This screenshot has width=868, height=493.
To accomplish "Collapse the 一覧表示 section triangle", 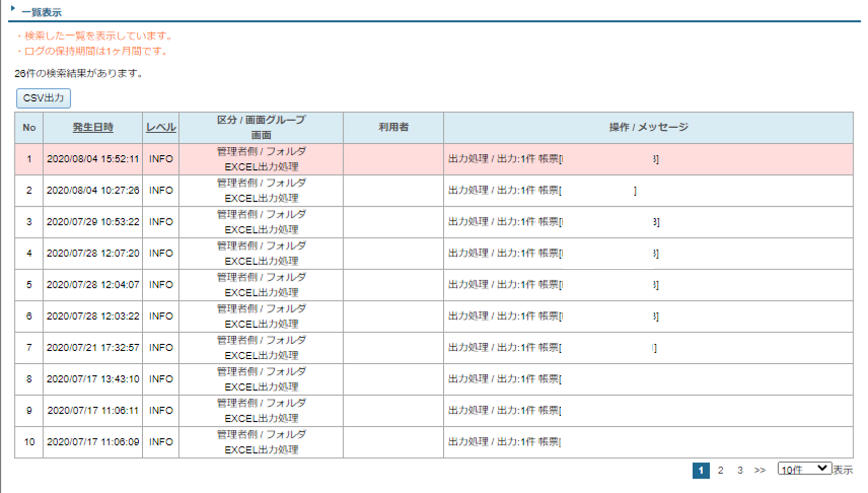I will tap(13, 9).
